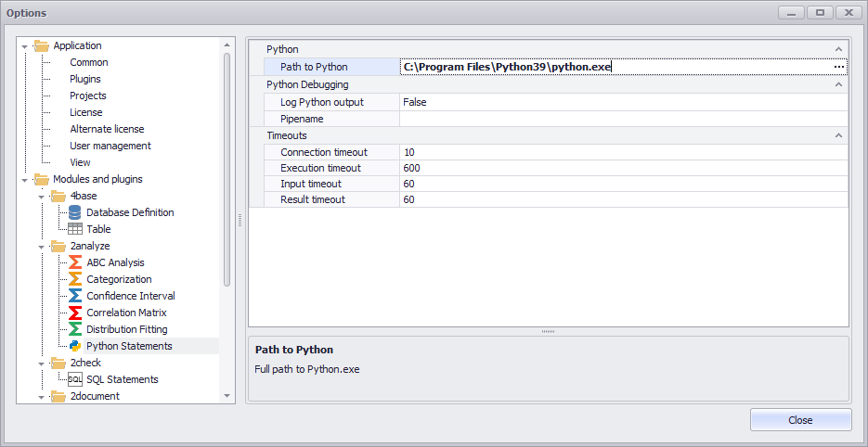Edit the Result timeout value 60
Screen dimensions: 868x447
(623, 199)
